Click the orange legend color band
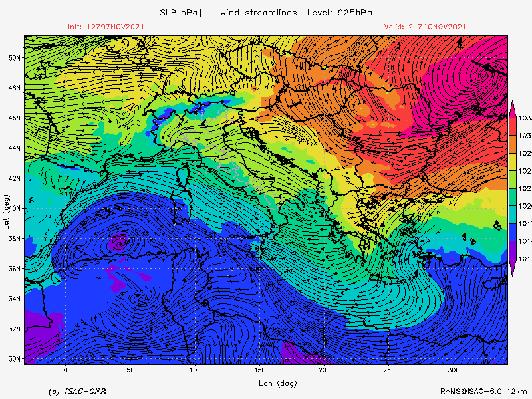 coord(513,144)
